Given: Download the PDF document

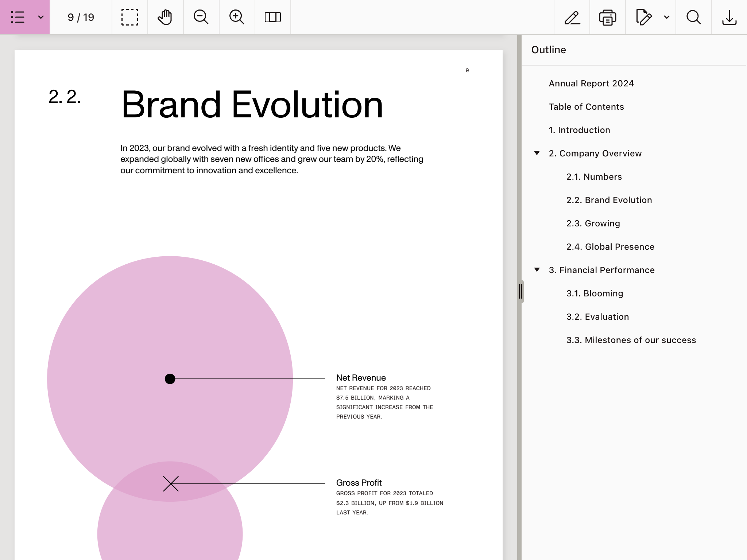Looking at the screenshot, I should pyautogui.click(x=729, y=17).
